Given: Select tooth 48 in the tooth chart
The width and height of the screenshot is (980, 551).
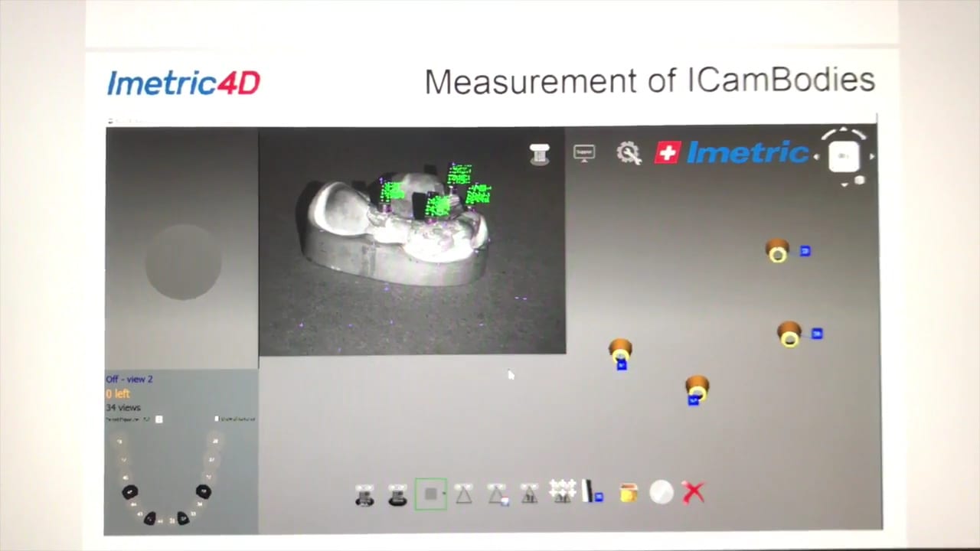Looking at the screenshot, I should 119,442.
